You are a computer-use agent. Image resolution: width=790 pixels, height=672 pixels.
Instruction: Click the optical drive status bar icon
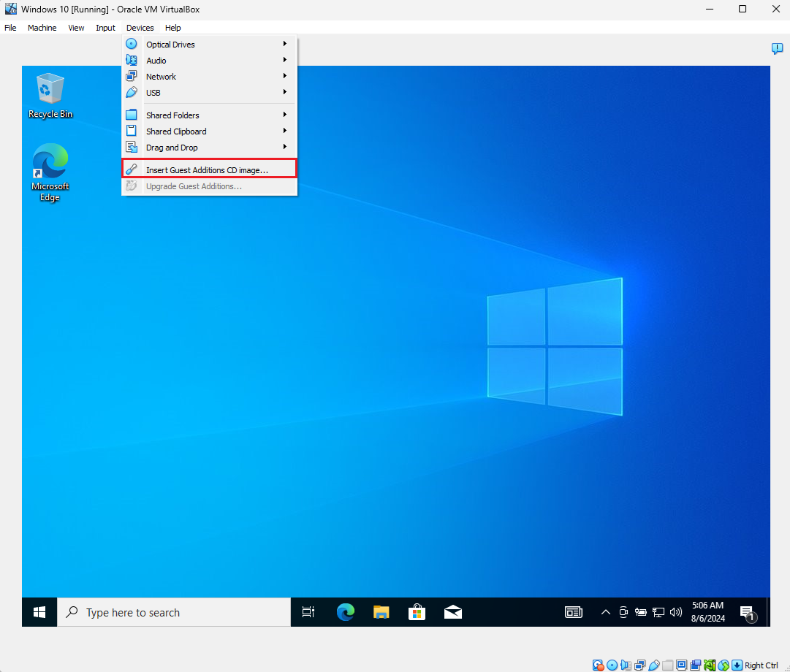click(612, 665)
